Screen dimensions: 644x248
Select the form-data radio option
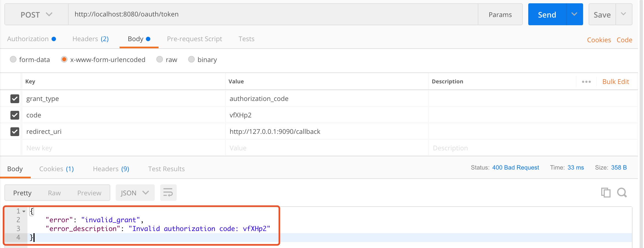pyautogui.click(x=13, y=60)
